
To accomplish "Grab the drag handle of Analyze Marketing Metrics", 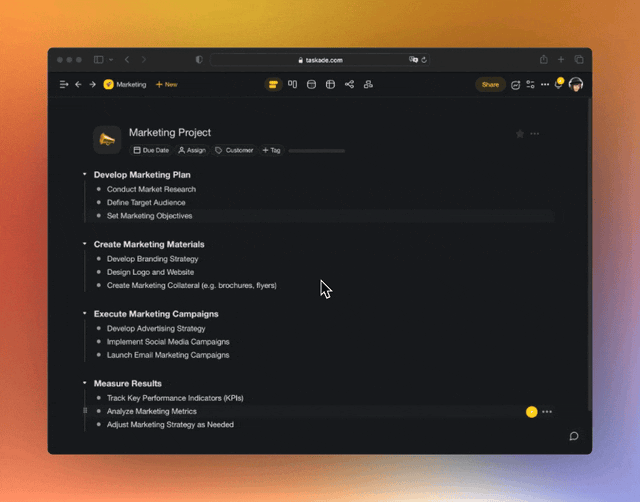I will pyautogui.click(x=85, y=411).
